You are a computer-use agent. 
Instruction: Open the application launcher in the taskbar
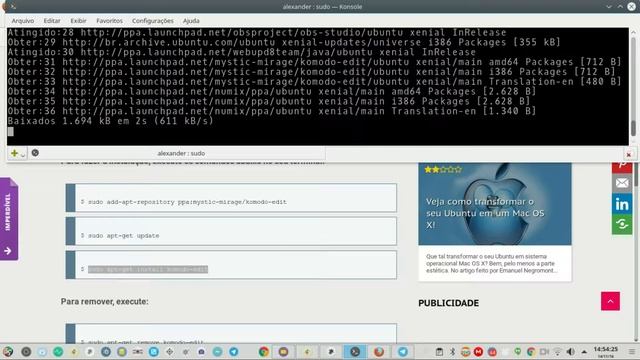pos(8,351)
